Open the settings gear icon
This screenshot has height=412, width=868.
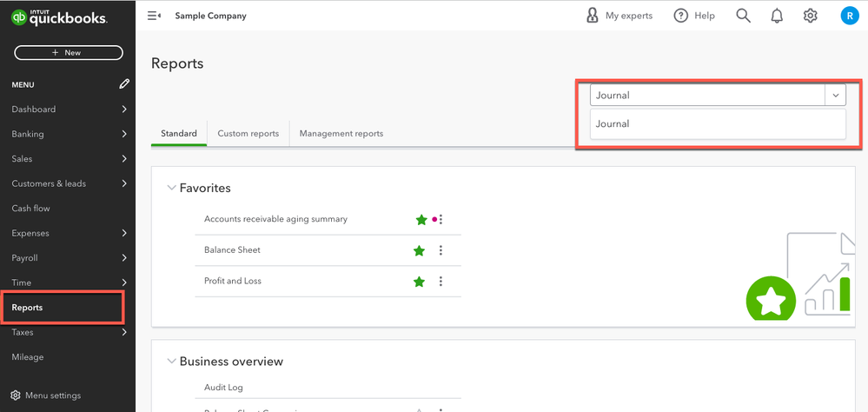[x=811, y=16]
